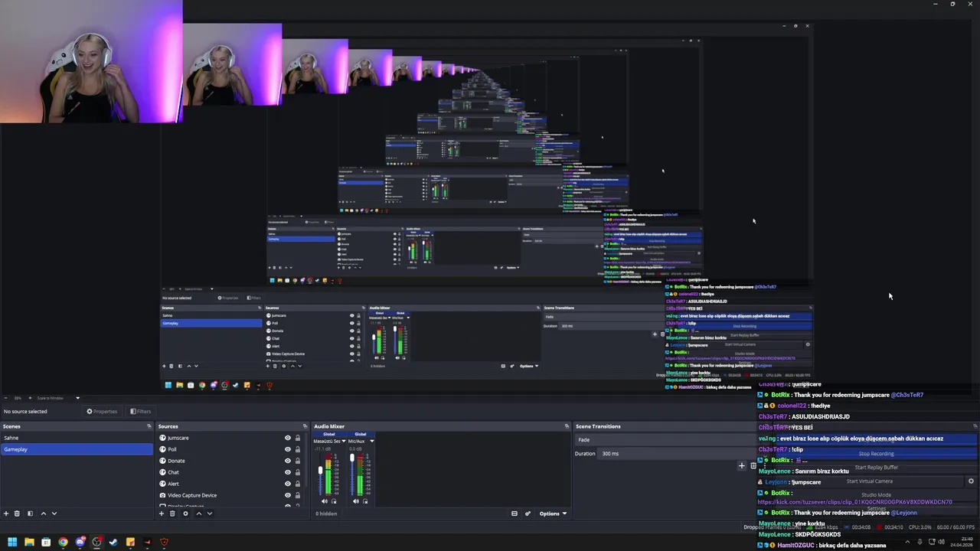Screen dimensions: 980x551
Task: Click Start Replay Buffer
Action: click(876, 467)
